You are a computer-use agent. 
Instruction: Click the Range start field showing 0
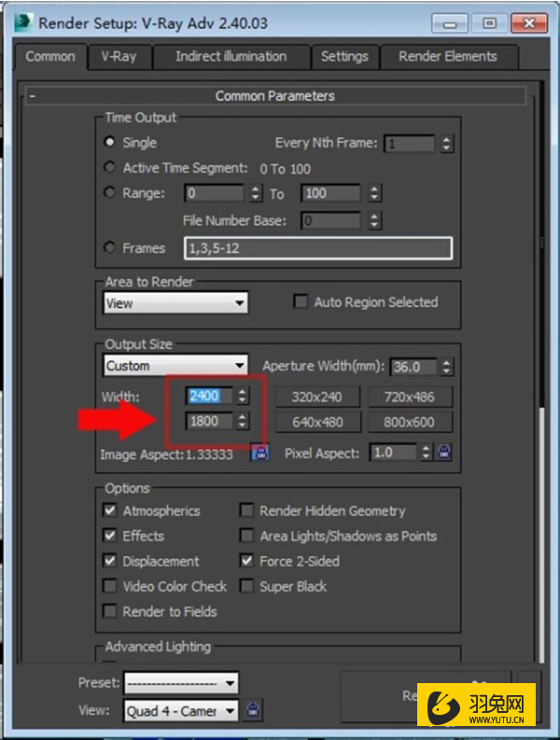click(215, 193)
